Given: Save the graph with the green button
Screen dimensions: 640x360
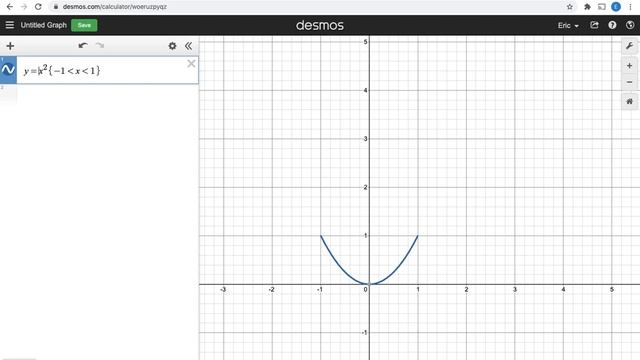Looking at the screenshot, I should 84,25.
